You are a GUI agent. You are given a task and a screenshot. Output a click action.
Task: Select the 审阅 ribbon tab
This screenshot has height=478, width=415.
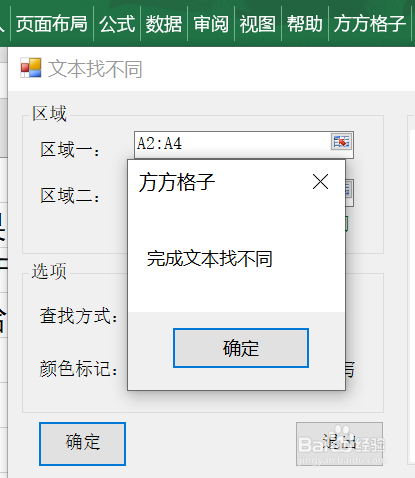click(x=211, y=24)
